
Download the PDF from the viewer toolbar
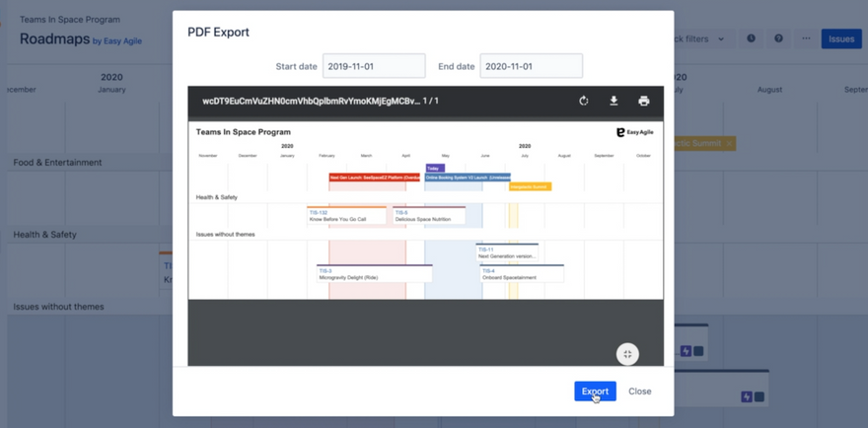[x=614, y=101]
